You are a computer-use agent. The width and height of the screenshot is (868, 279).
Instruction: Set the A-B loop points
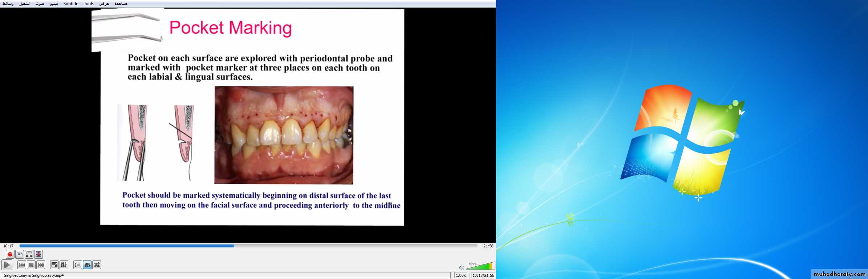pos(29,254)
